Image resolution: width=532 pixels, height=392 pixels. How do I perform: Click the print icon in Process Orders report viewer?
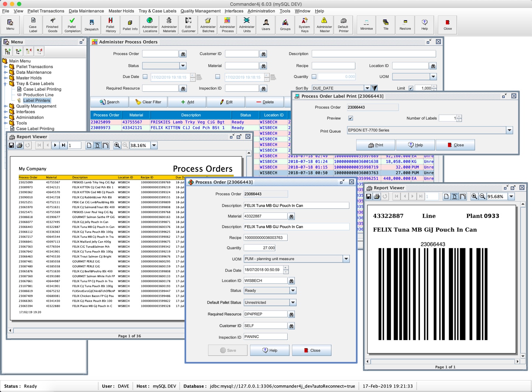[x=20, y=145]
